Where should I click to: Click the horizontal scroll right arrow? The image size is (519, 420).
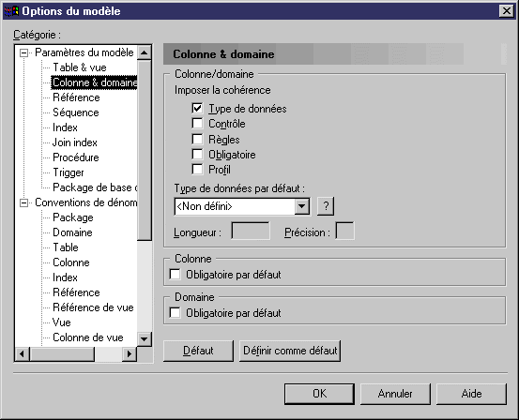tap(130, 353)
